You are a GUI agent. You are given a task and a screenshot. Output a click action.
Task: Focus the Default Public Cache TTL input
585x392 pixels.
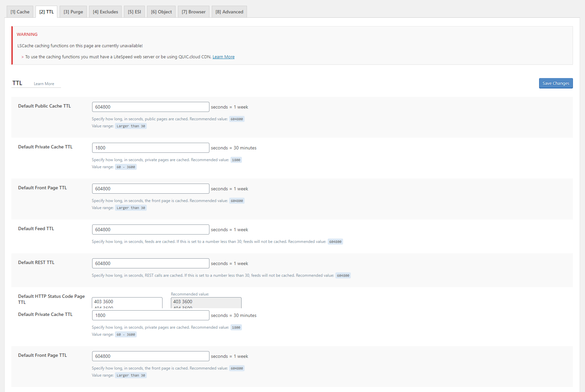151,107
